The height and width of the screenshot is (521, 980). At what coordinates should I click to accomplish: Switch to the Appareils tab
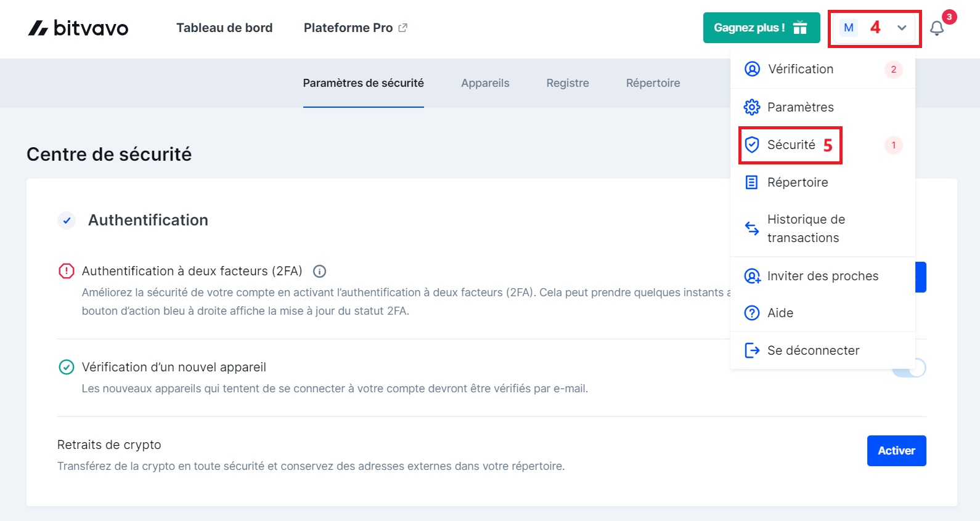485,83
